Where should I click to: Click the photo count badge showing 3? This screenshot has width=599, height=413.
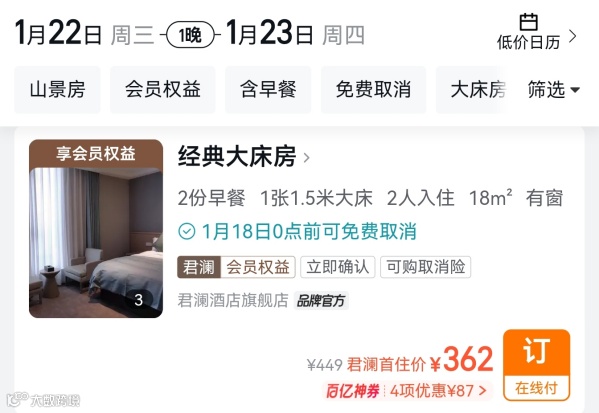coord(139,300)
